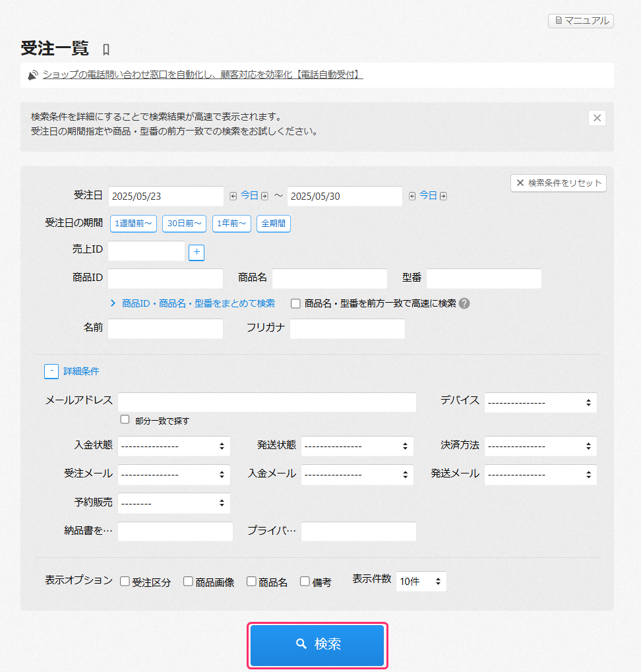Screen dimensions: 641x672
Task: Open the デバイス dropdown
Action: tap(540, 402)
